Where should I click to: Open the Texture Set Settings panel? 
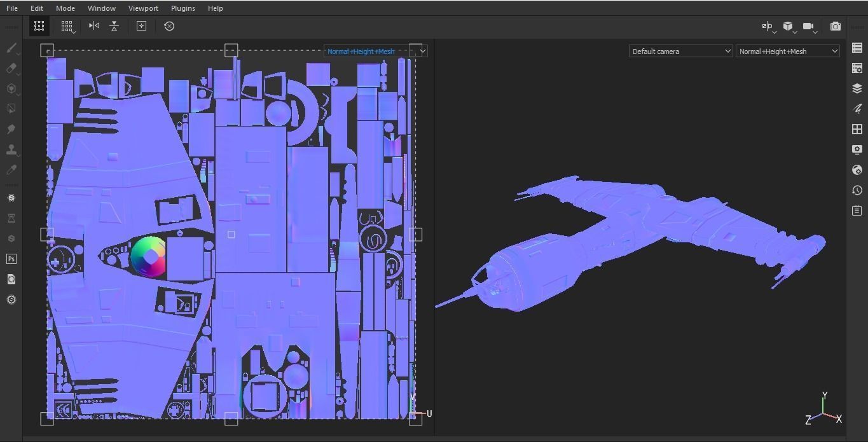(x=857, y=68)
